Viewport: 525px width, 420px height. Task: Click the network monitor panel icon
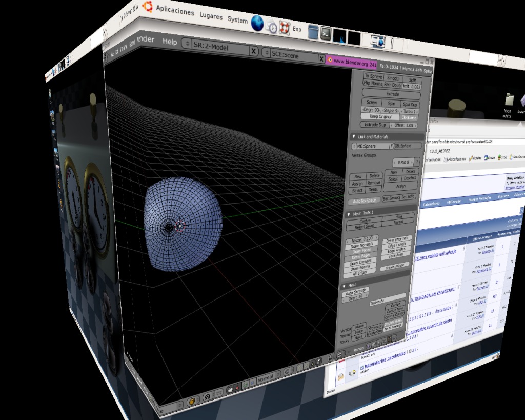(354, 38)
